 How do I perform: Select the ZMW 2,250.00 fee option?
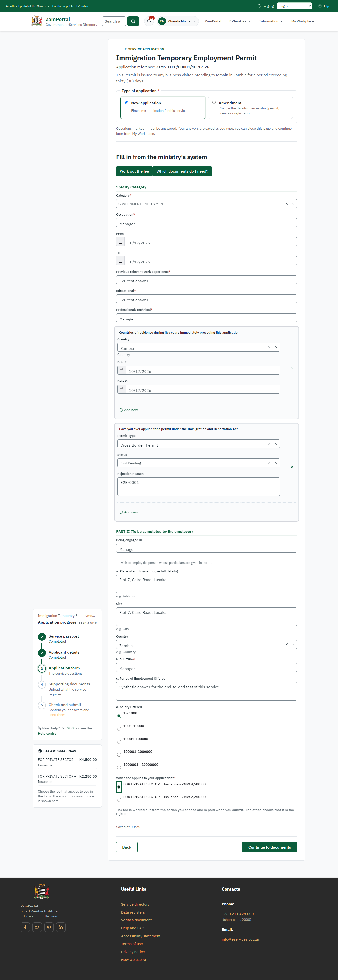tap(119, 800)
